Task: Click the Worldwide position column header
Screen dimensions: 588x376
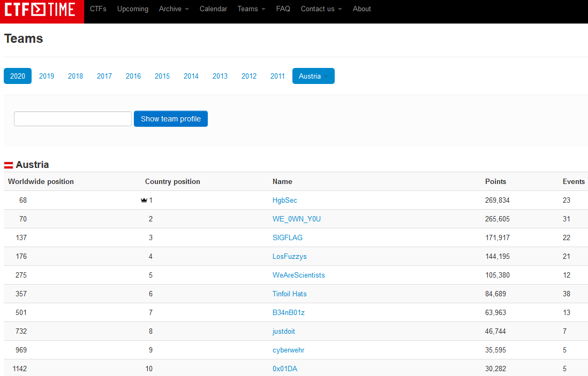Action: 41,182
